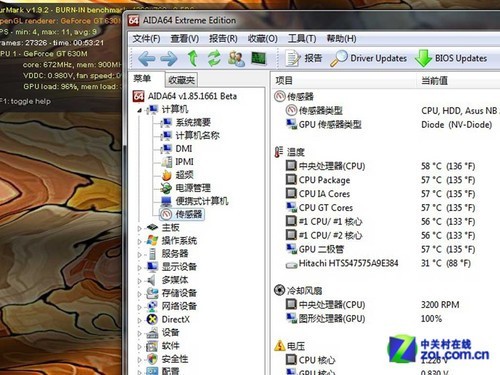Collapse the 计算机 tree node

(140, 110)
